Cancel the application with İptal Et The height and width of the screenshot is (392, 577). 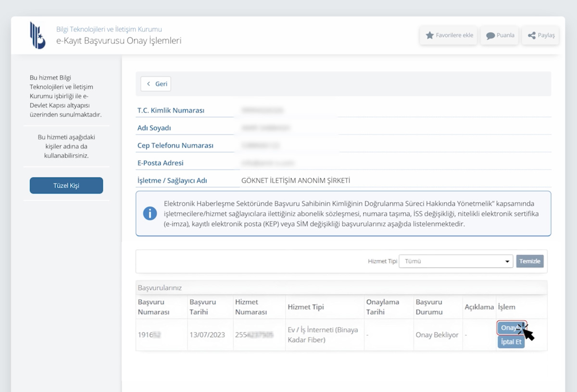pos(511,342)
